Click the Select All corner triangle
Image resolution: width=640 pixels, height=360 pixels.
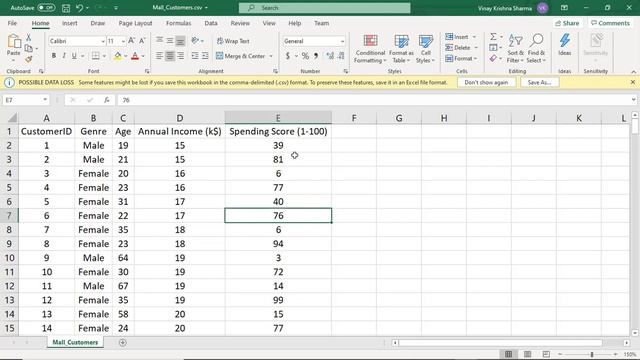pos(12,118)
